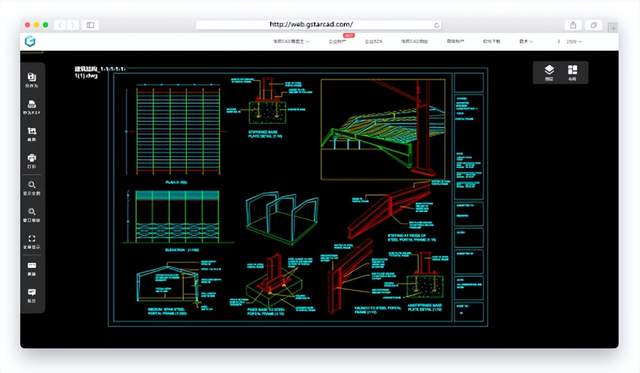640x373 pixels.
Task: Expand the first navigation menu dropdown
Action: (x=291, y=42)
